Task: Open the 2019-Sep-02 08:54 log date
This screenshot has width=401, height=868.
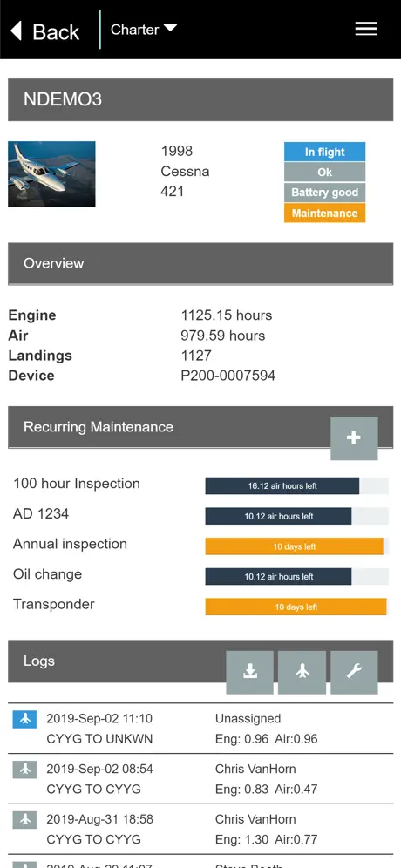Action: (99, 769)
